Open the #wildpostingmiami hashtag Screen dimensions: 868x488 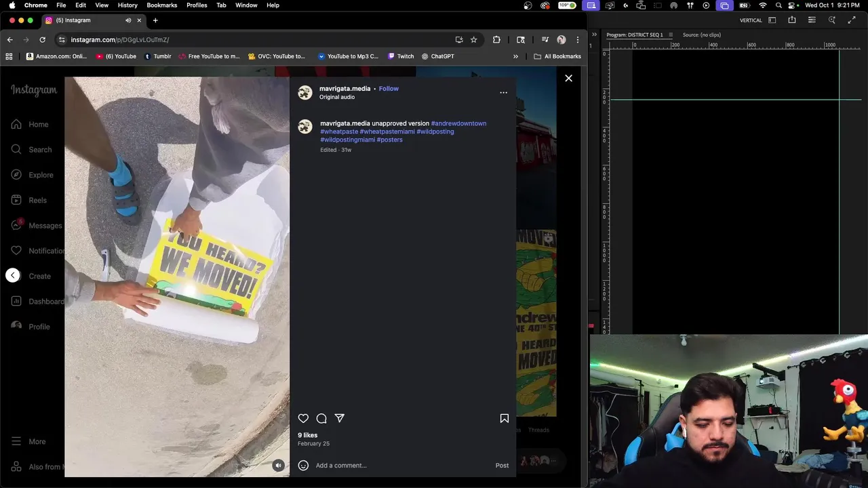(x=347, y=140)
